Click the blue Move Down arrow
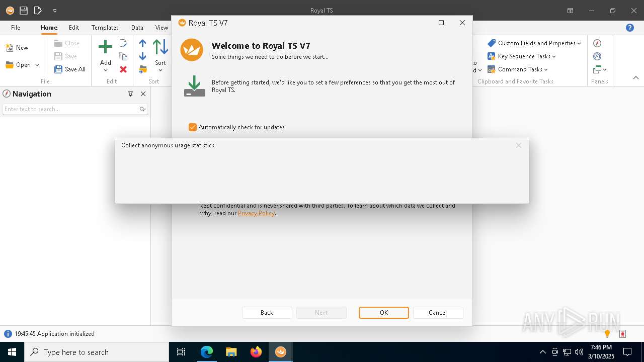The image size is (644, 362). (x=142, y=56)
